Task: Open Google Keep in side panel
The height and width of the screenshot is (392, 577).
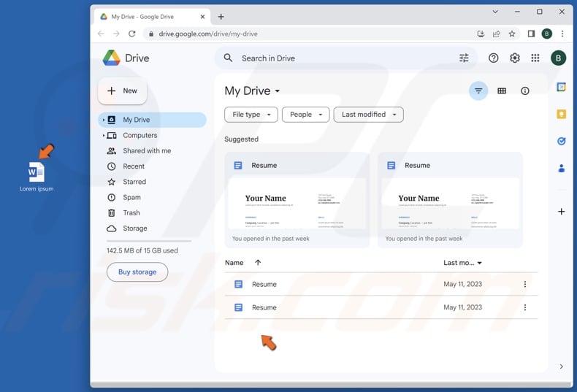Action: [561, 115]
